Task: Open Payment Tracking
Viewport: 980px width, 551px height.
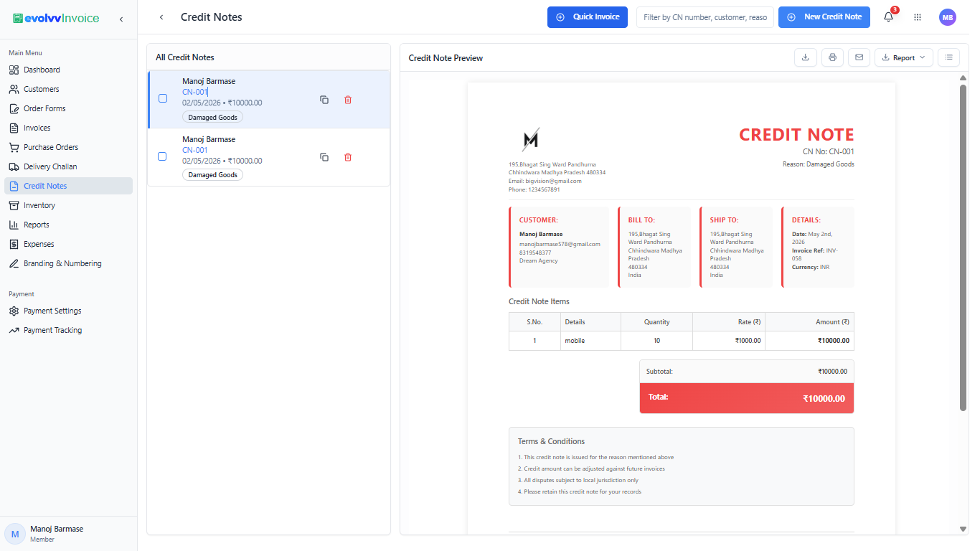Action: coord(68,330)
